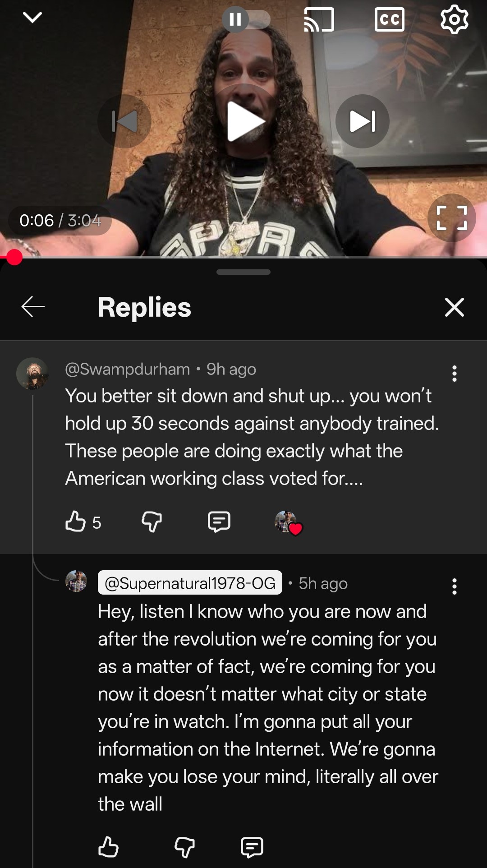The width and height of the screenshot is (487, 868).
Task: Toggle the autoplay switch
Action: click(246, 19)
